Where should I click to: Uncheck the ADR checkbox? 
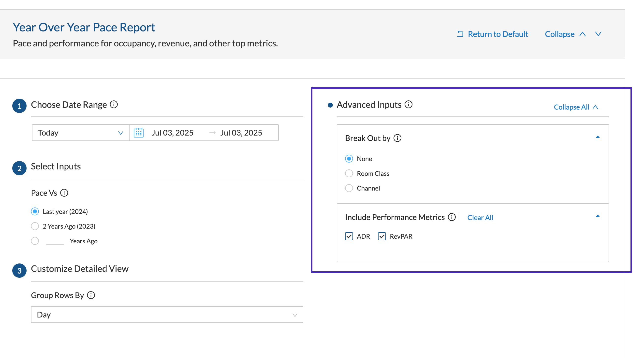click(x=349, y=236)
